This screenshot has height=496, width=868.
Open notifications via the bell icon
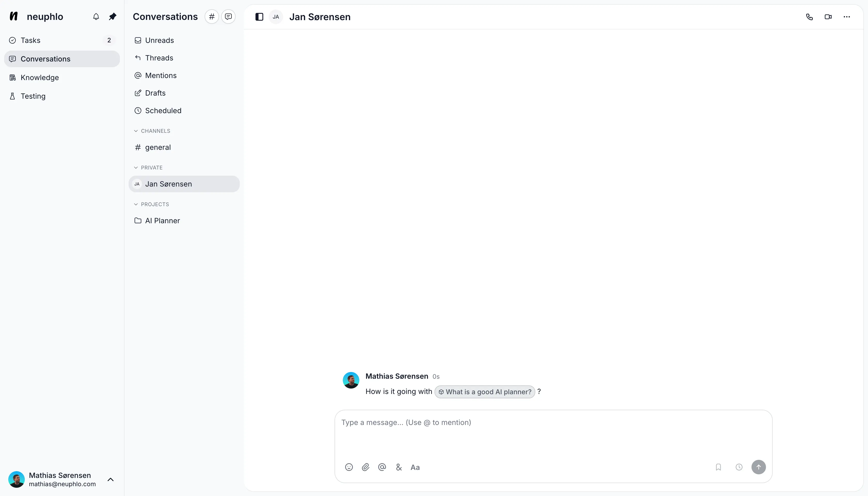coord(96,16)
